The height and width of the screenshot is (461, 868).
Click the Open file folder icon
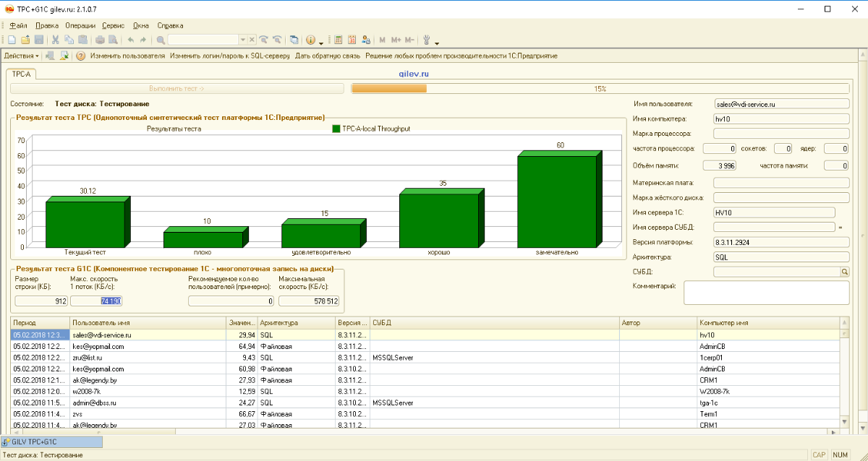25,40
